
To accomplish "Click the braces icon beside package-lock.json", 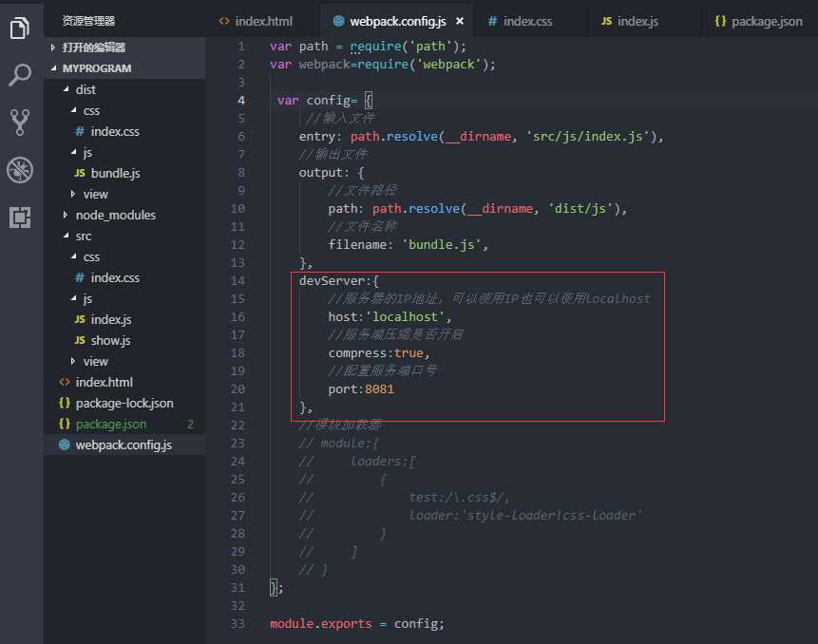I will click(x=65, y=403).
